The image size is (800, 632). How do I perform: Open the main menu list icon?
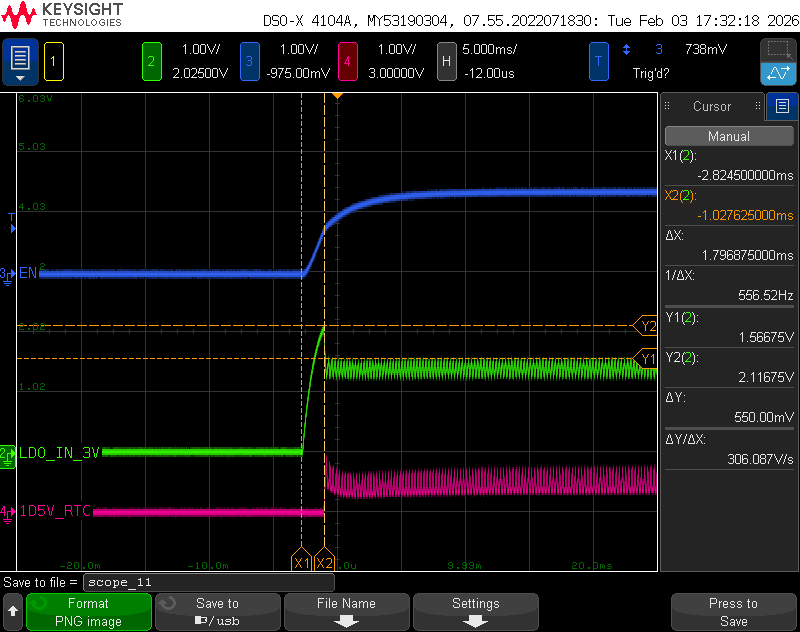click(20, 62)
